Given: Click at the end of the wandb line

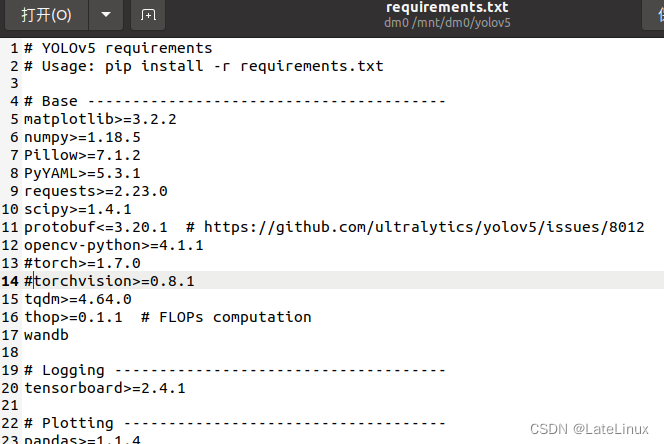Looking at the screenshot, I should 69,335.
